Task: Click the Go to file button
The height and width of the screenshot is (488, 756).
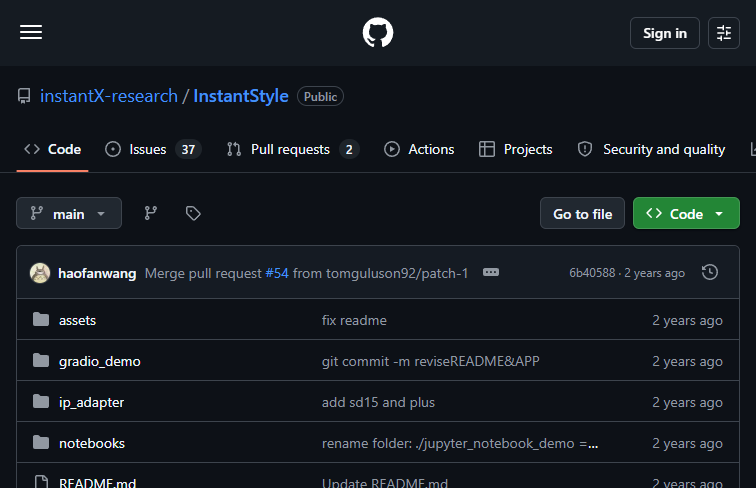Action: coord(582,213)
